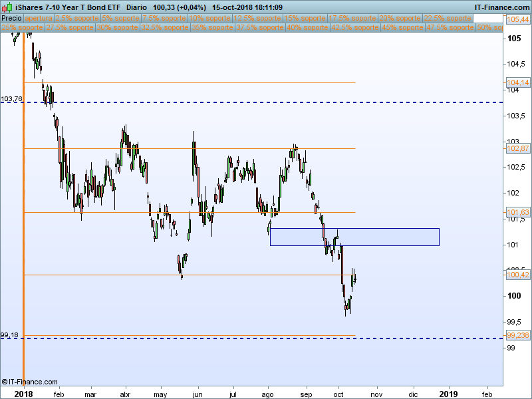
Task: Select the blue rectangle drawing on chart
Action: 354,237
